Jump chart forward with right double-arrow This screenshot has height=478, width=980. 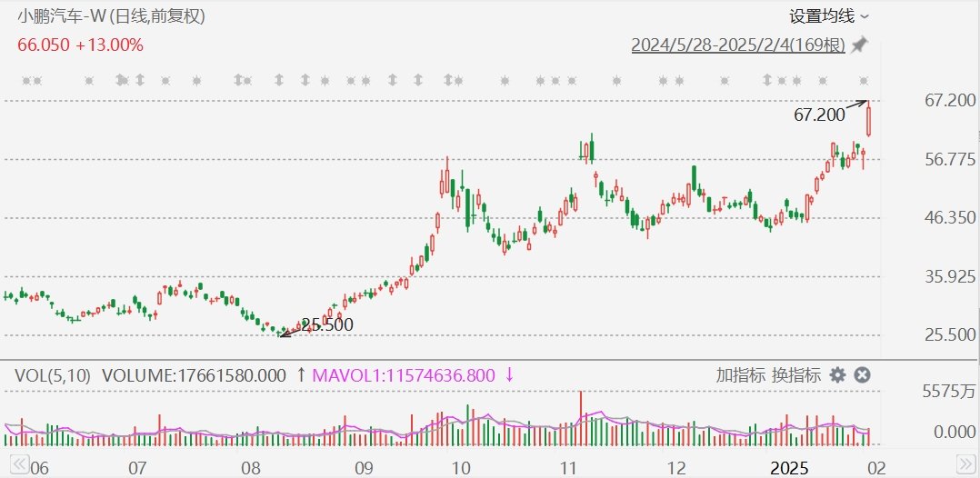coord(965,463)
